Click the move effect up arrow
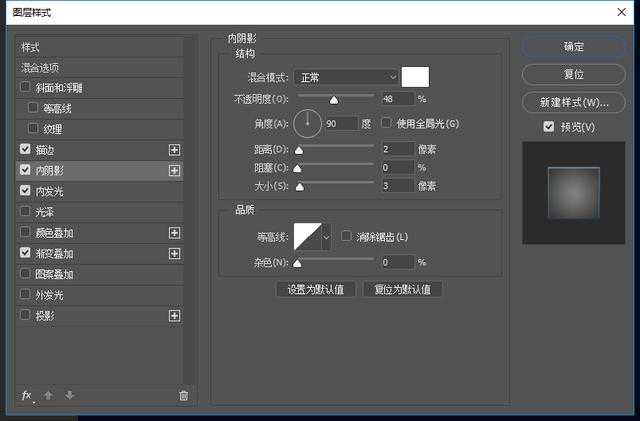 point(48,395)
